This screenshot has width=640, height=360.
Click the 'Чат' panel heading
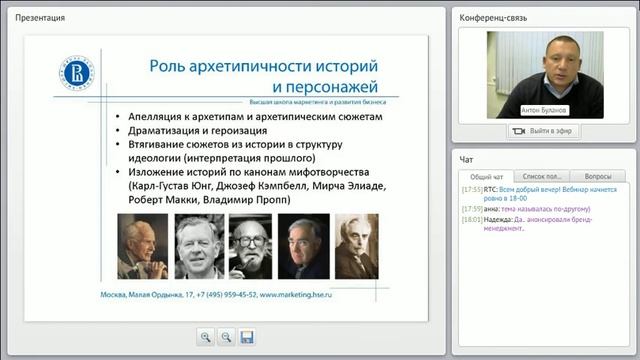coord(466,160)
